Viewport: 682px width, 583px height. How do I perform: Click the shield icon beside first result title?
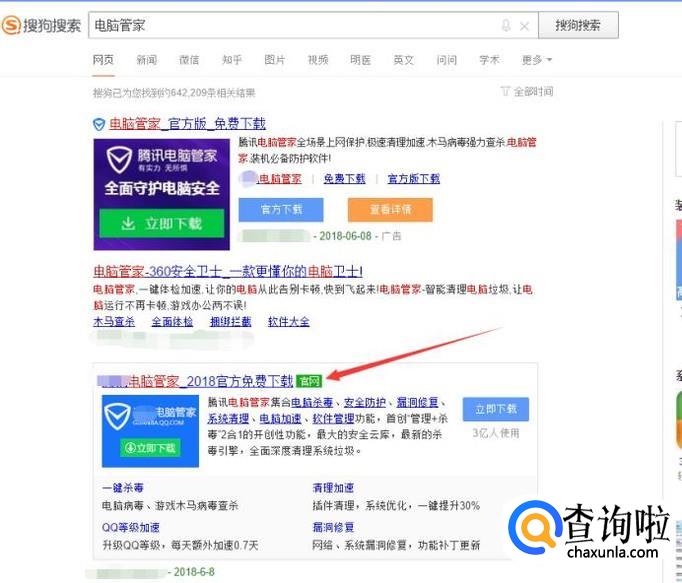[x=99, y=124]
